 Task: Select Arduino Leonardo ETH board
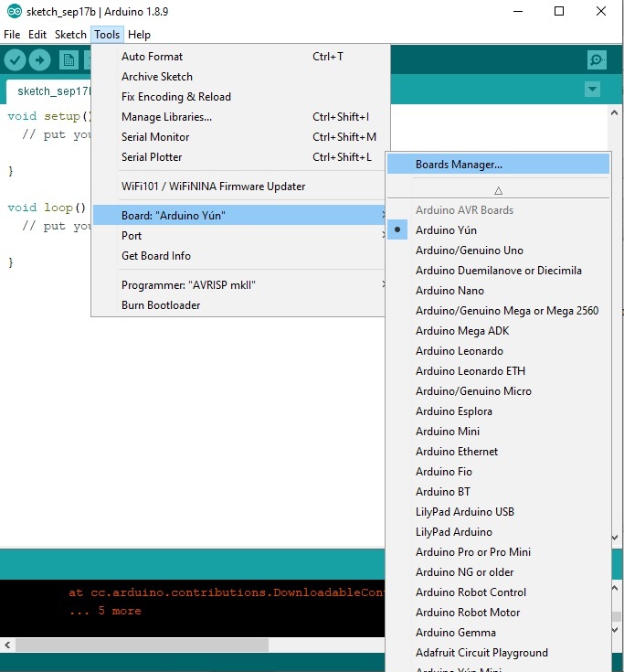click(498, 371)
